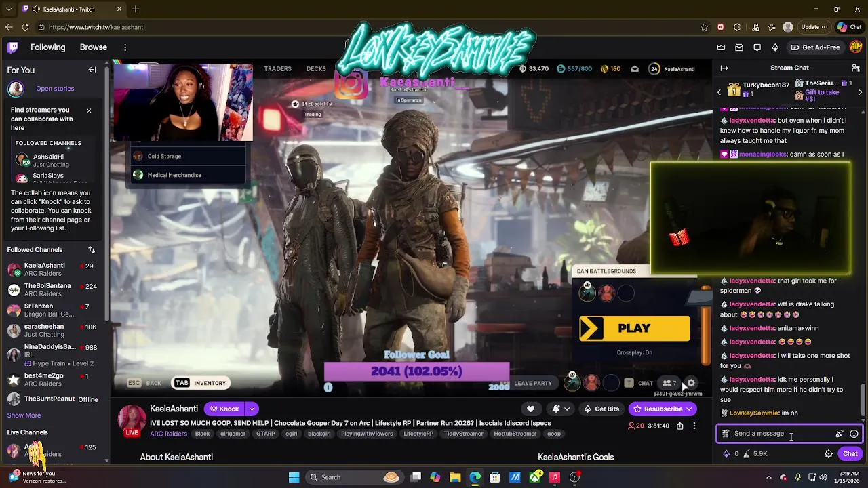Open the chat community users icon
The image size is (868, 488).
point(856,68)
